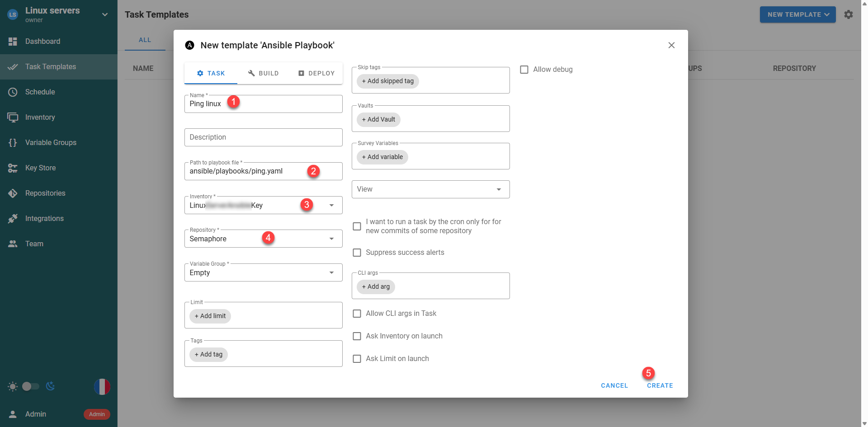Click the Repositories git icon

pyautogui.click(x=13, y=193)
